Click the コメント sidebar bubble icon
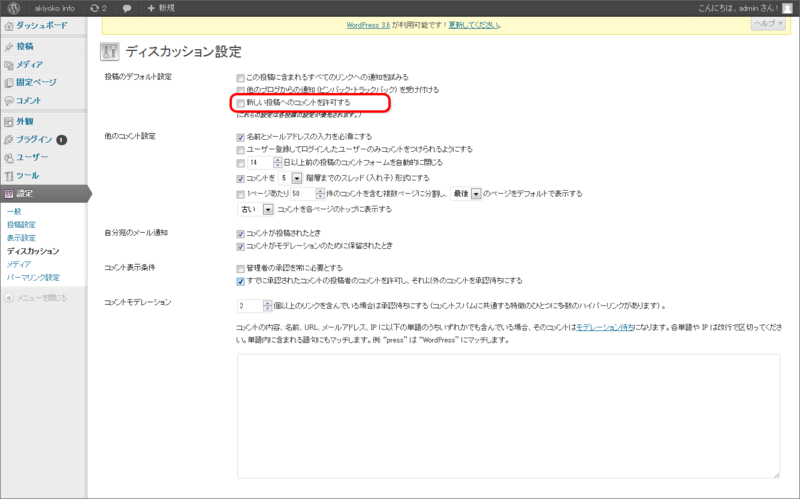800x499 pixels. tap(9, 101)
